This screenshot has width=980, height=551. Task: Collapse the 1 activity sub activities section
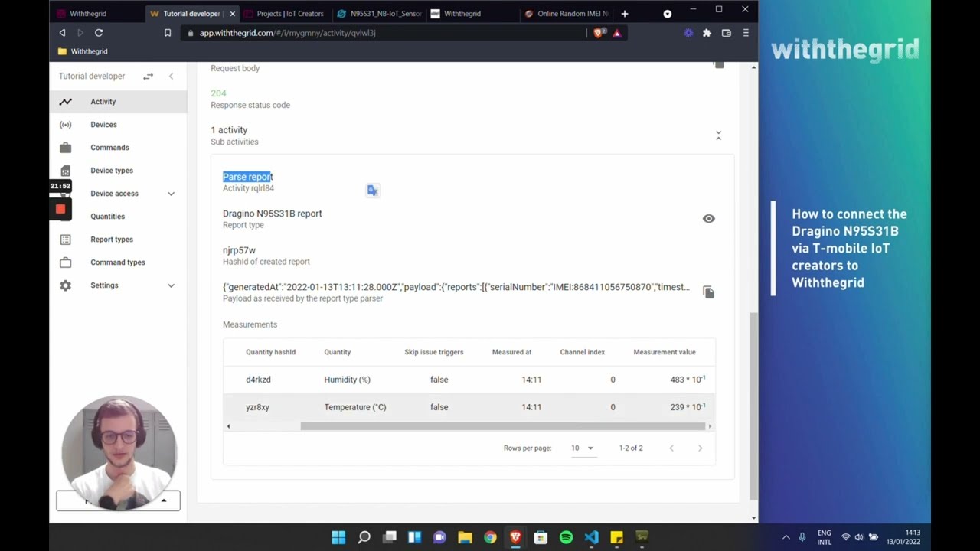coord(718,135)
